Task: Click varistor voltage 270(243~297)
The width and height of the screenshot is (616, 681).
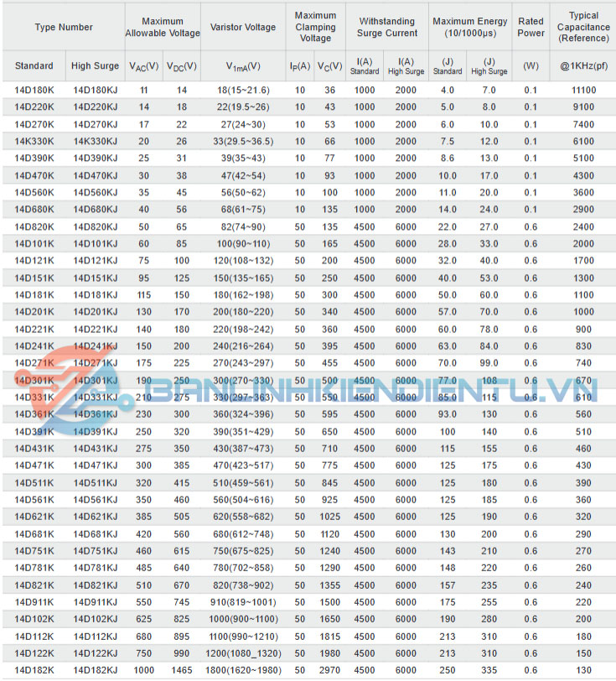Action: tap(243, 363)
